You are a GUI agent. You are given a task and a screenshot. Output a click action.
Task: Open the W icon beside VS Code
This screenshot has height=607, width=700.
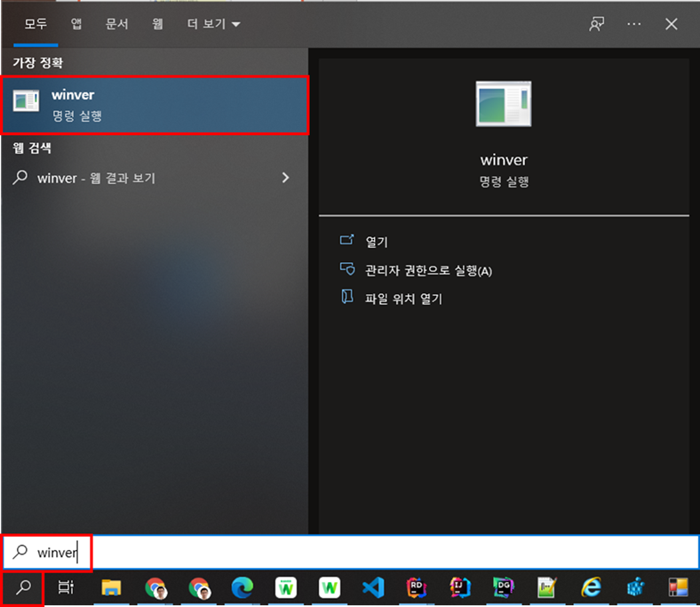330,587
